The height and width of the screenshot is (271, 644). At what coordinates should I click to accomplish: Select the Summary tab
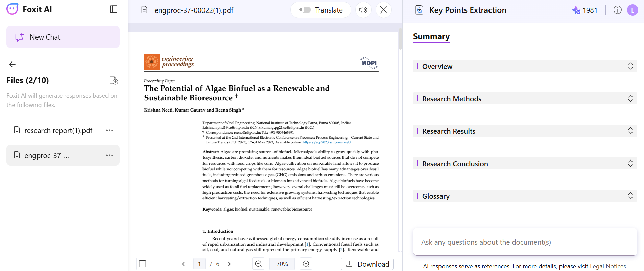(431, 36)
